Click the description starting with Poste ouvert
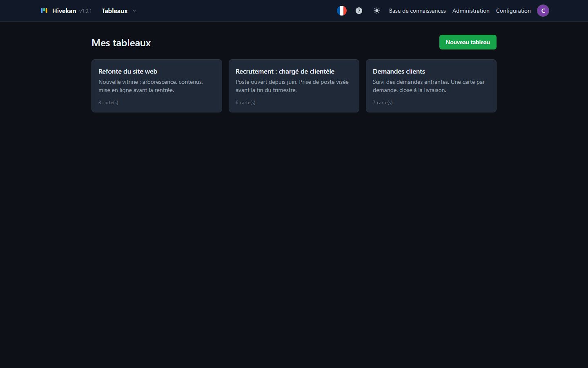The width and height of the screenshot is (588, 368). pos(292,86)
